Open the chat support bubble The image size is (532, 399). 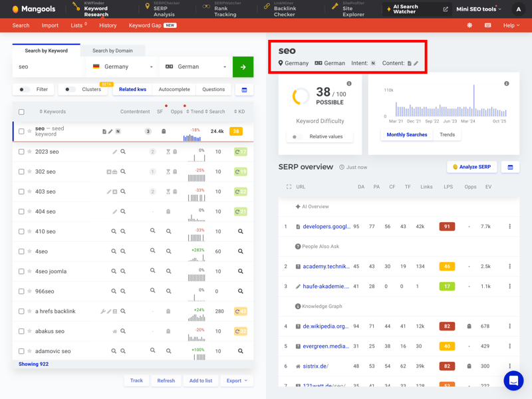[513, 380]
